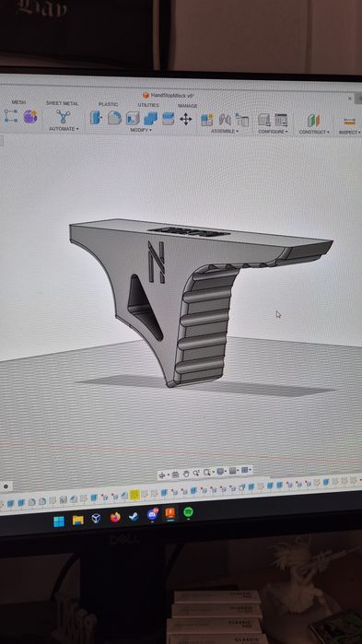The width and height of the screenshot is (362, 644).
Task: Select the Press Pull tool
Action: 96,118
